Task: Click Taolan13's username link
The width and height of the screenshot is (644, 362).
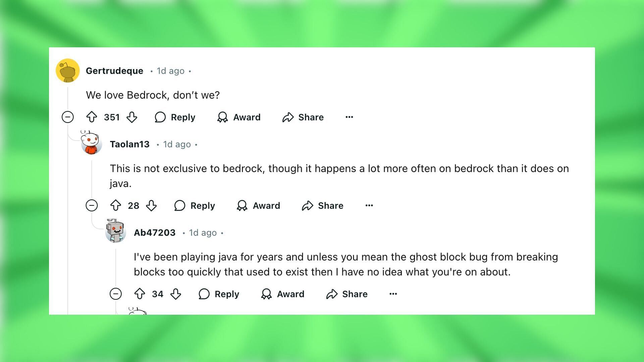Action: [129, 144]
